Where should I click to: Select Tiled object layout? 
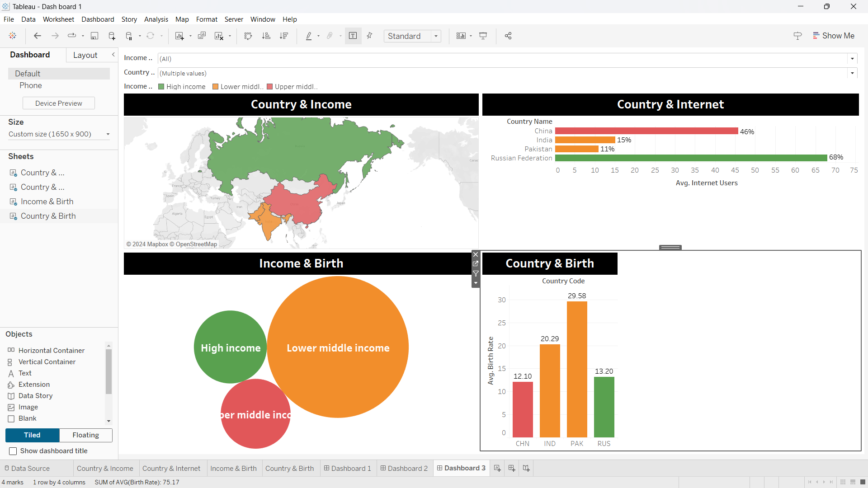click(x=32, y=435)
